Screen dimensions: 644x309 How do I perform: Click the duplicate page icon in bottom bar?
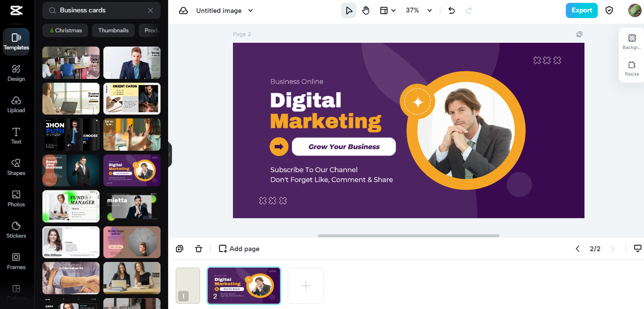tap(180, 249)
